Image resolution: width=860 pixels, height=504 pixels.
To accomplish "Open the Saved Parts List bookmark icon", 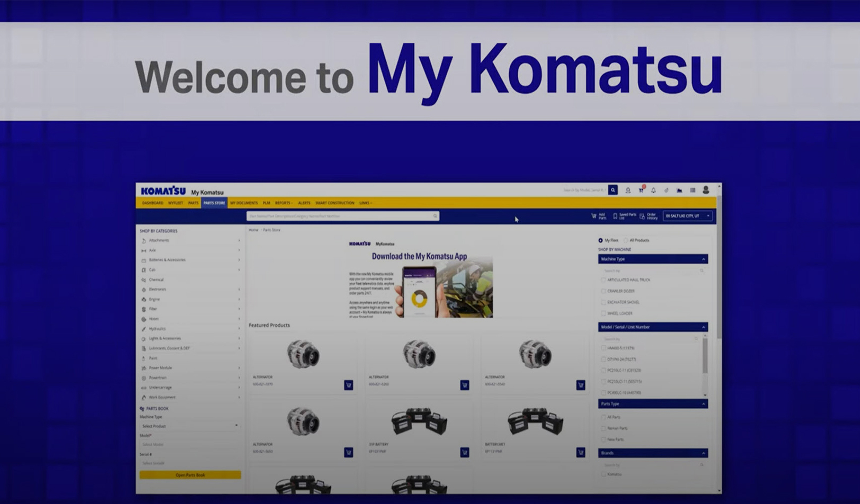I will (x=615, y=216).
